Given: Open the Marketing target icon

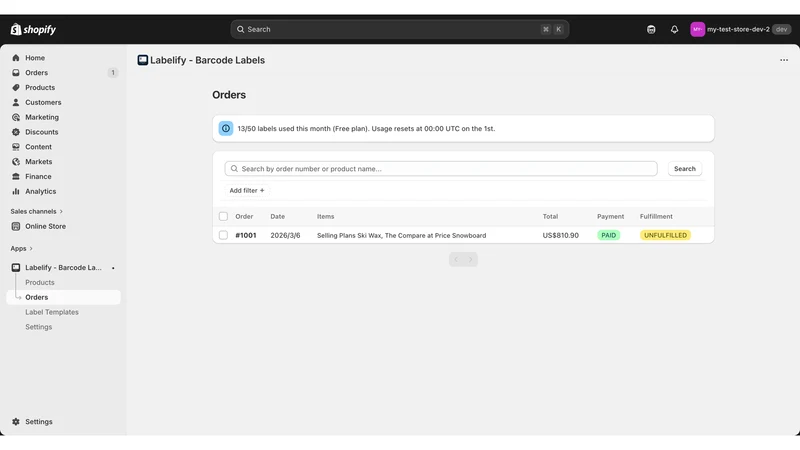Looking at the screenshot, I should 16,117.
